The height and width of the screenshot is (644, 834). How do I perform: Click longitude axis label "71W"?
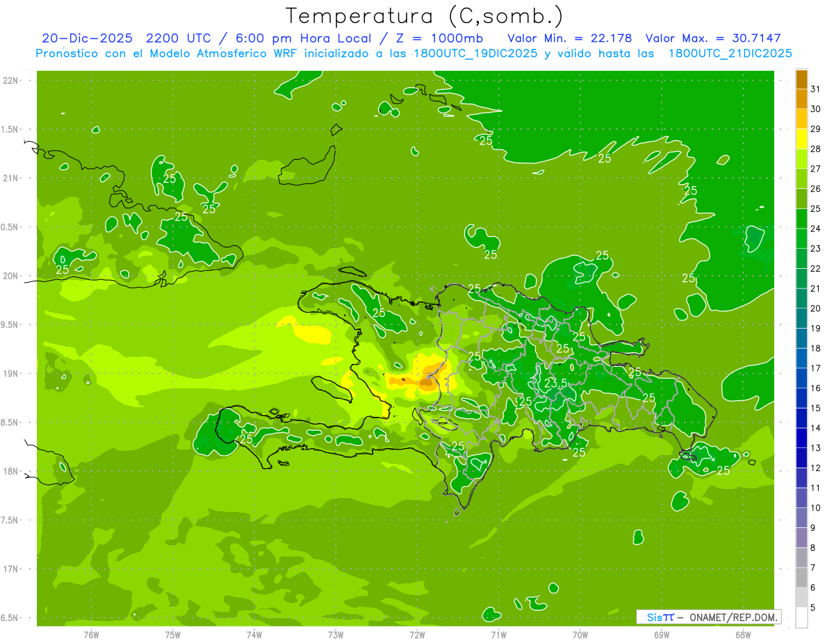point(498,634)
